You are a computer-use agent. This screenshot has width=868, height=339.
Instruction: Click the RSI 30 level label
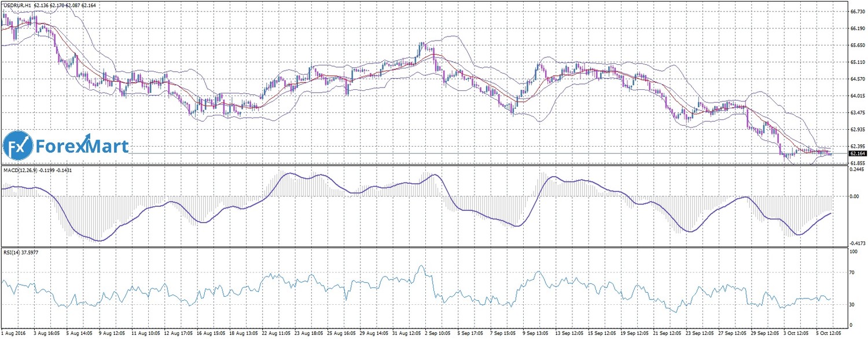pos(852,304)
